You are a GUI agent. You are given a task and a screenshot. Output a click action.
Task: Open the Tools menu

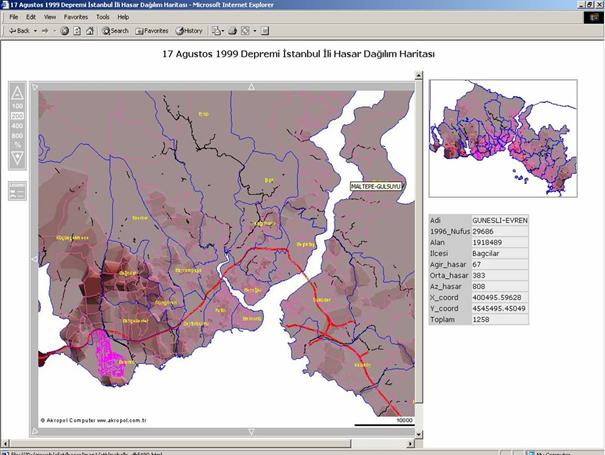101,17
